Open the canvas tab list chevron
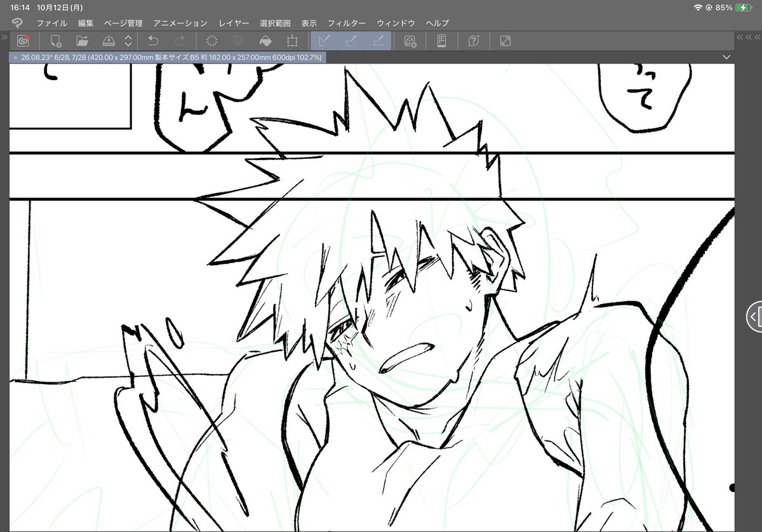762x532 pixels. pos(726,57)
